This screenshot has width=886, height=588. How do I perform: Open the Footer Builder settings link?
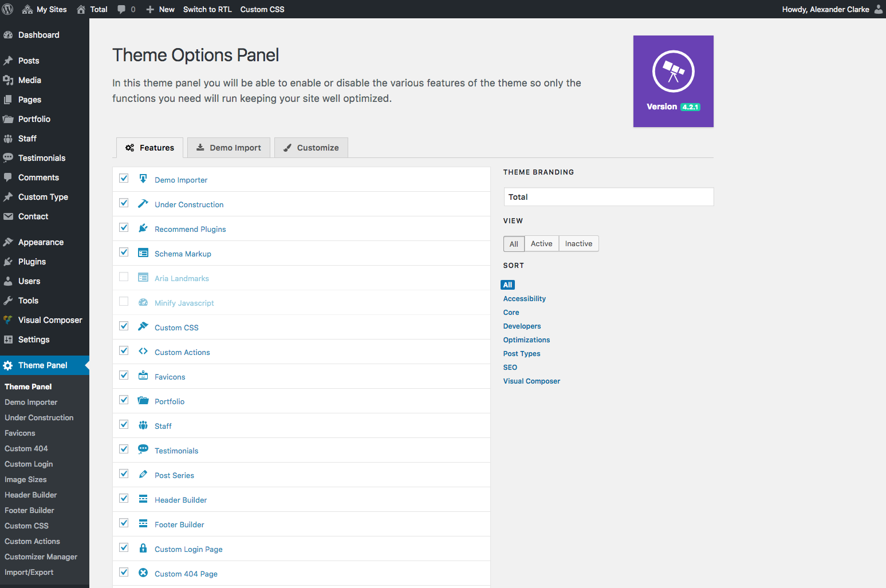[x=30, y=510]
